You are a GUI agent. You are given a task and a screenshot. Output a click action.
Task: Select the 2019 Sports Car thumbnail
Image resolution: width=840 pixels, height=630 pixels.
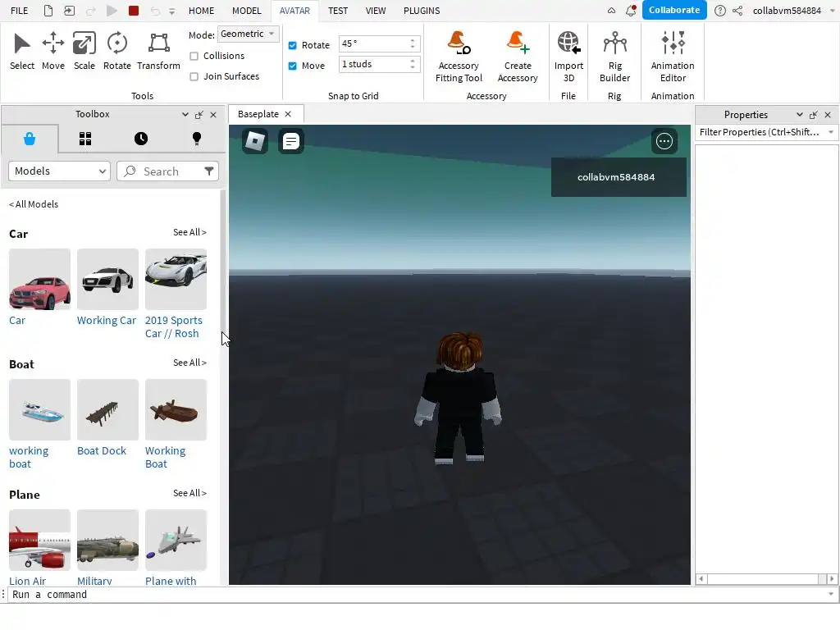pyautogui.click(x=176, y=279)
